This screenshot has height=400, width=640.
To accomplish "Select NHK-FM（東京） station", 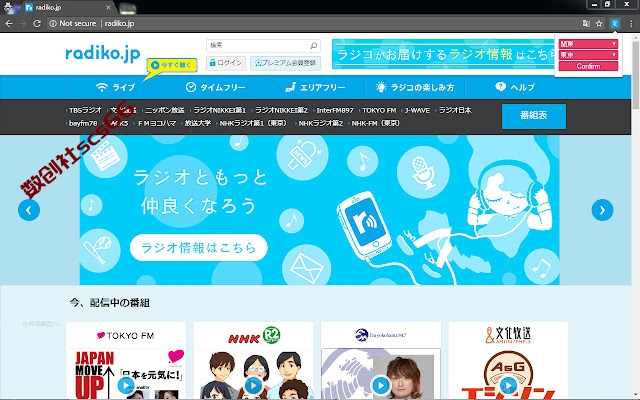I will tap(375, 123).
